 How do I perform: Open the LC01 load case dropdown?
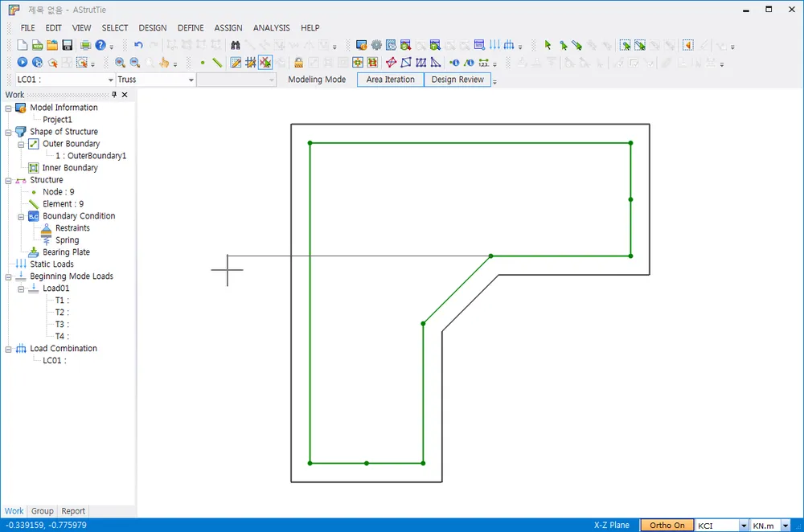click(x=111, y=80)
